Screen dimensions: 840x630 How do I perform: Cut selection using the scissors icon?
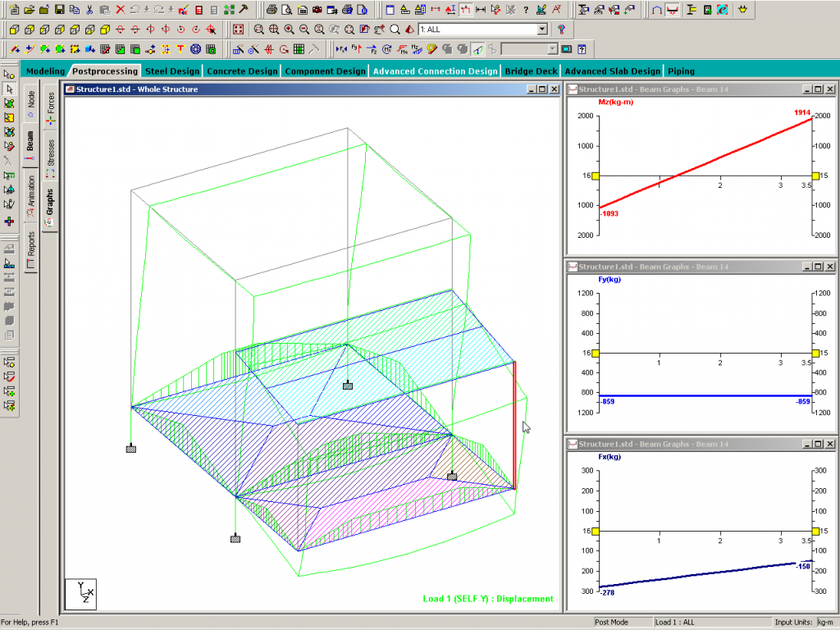pyautogui.click(x=90, y=10)
